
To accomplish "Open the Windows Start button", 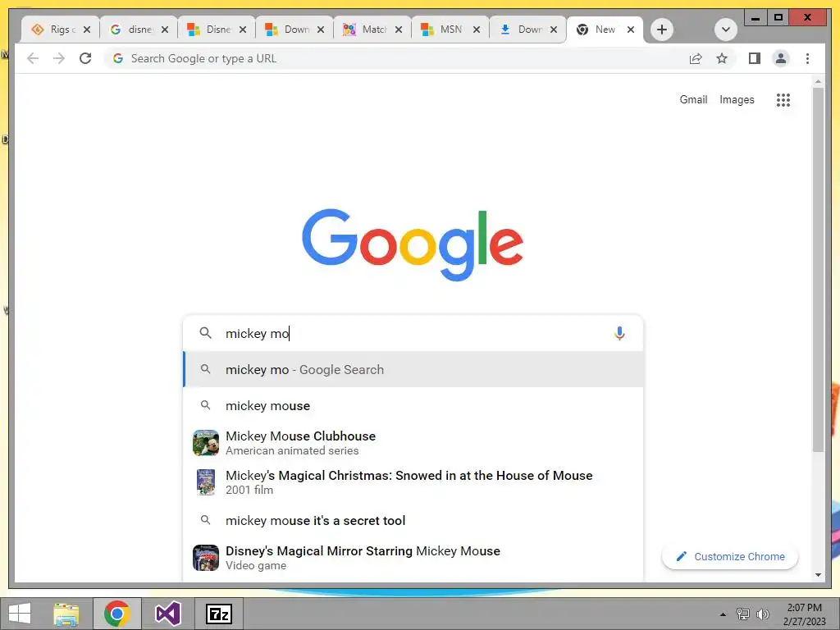I will [20, 614].
